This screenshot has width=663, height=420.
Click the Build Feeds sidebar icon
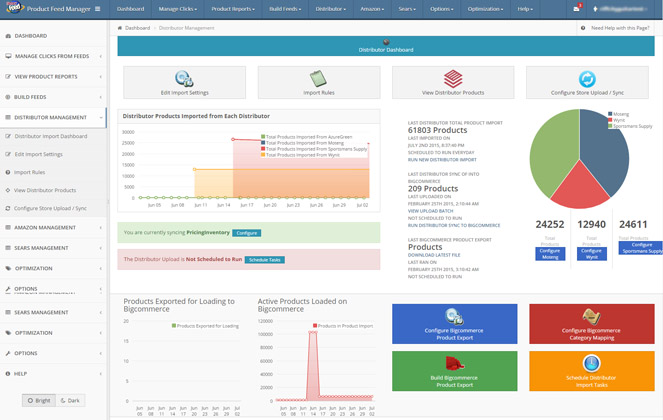point(8,97)
